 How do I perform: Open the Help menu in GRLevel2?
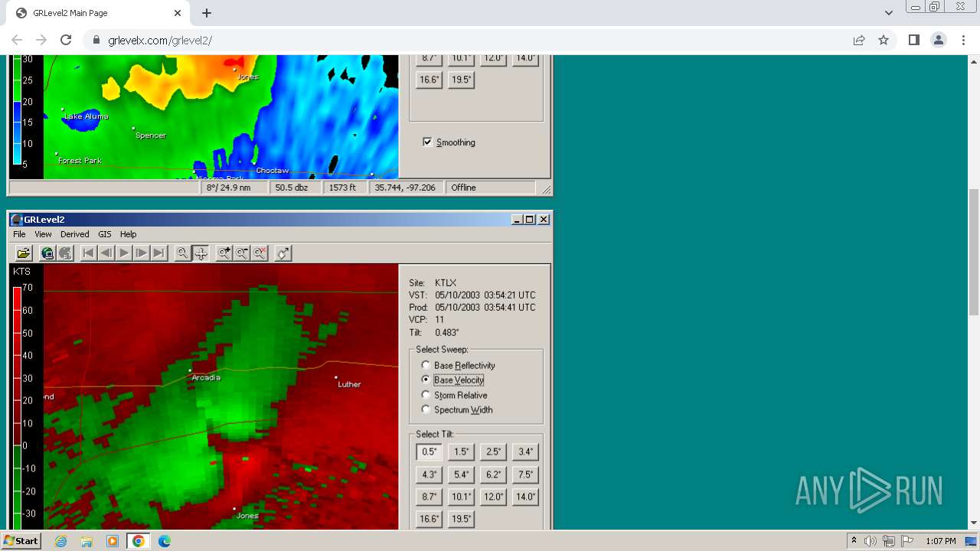tap(129, 234)
